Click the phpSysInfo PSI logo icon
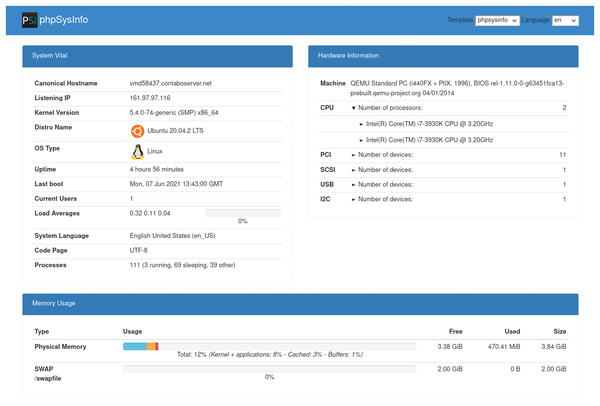 (29, 20)
